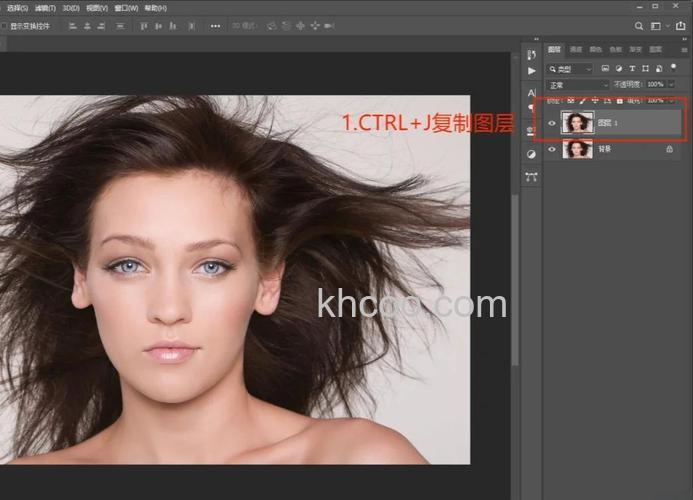This screenshot has width=693, height=500.
Task: Expand the Opacity 100% dropdown arrow
Action: pyautogui.click(x=672, y=85)
